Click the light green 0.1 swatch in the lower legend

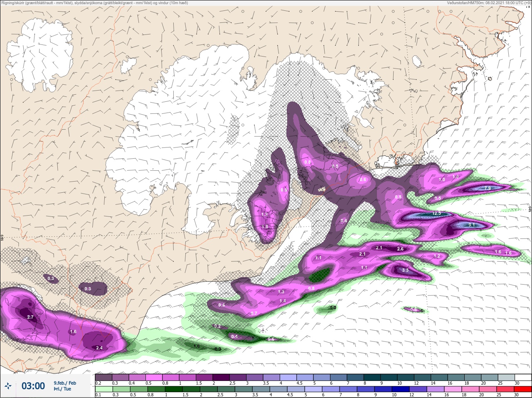[103, 389]
